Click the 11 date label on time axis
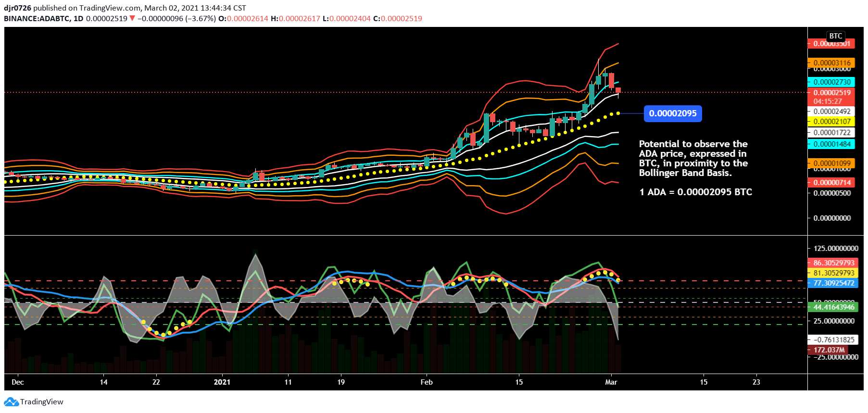The width and height of the screenshot is (868, 413). coord(288,382)
